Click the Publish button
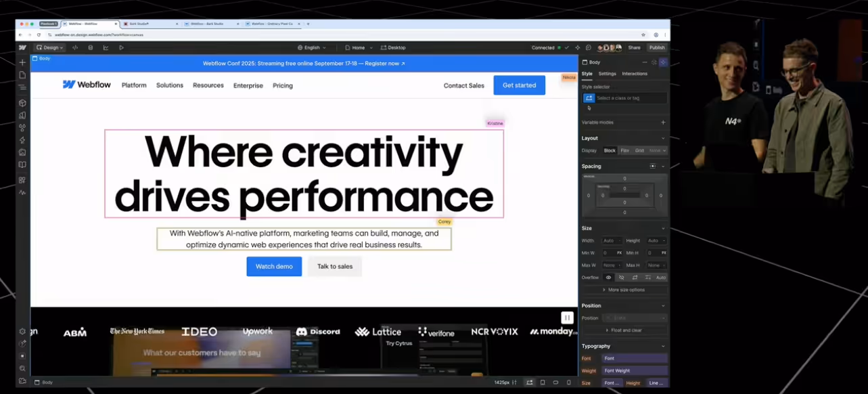The height and width of the screenshot is (394, 868). click(x=657, y=47)
